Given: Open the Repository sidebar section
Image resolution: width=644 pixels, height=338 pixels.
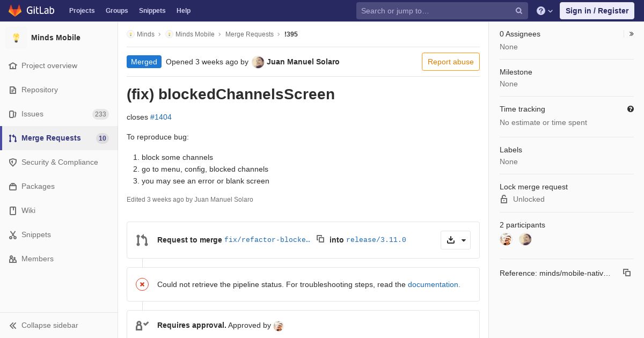Looking at the screenshot, I should pyautogui.click(x=39, y=90).
